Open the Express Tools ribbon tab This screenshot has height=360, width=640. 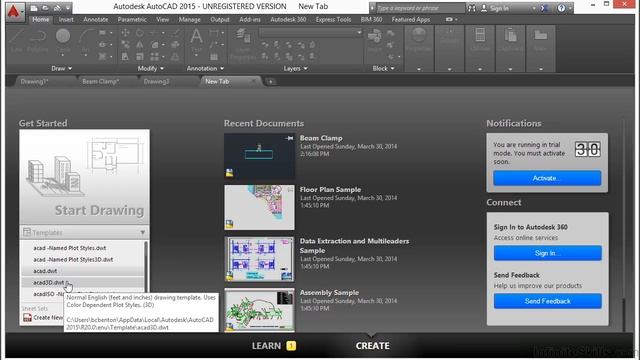[x=333, y=19]
